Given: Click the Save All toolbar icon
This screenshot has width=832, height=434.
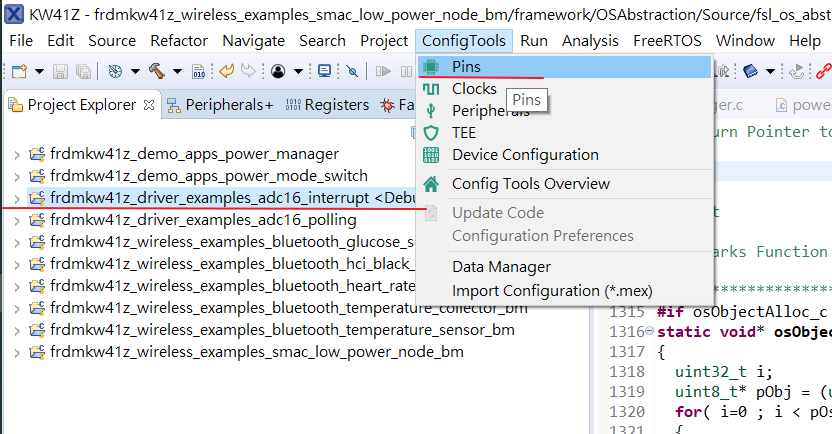Looking at the screenshot, I should [83, 71].
